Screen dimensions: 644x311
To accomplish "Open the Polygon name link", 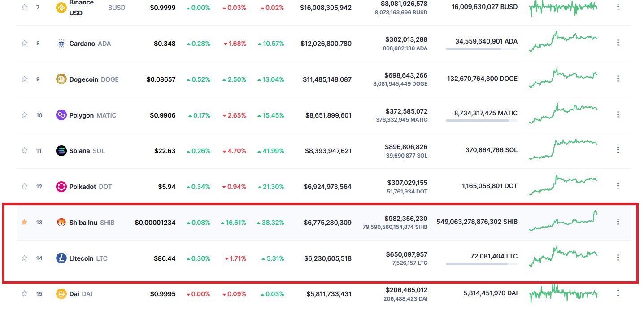I will (x=82, y=115).
